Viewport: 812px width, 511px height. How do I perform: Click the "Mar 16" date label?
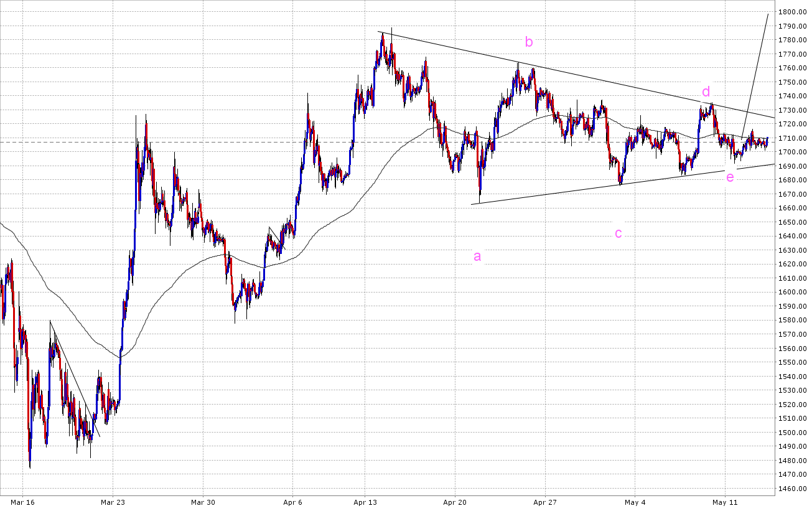[22, 502]
